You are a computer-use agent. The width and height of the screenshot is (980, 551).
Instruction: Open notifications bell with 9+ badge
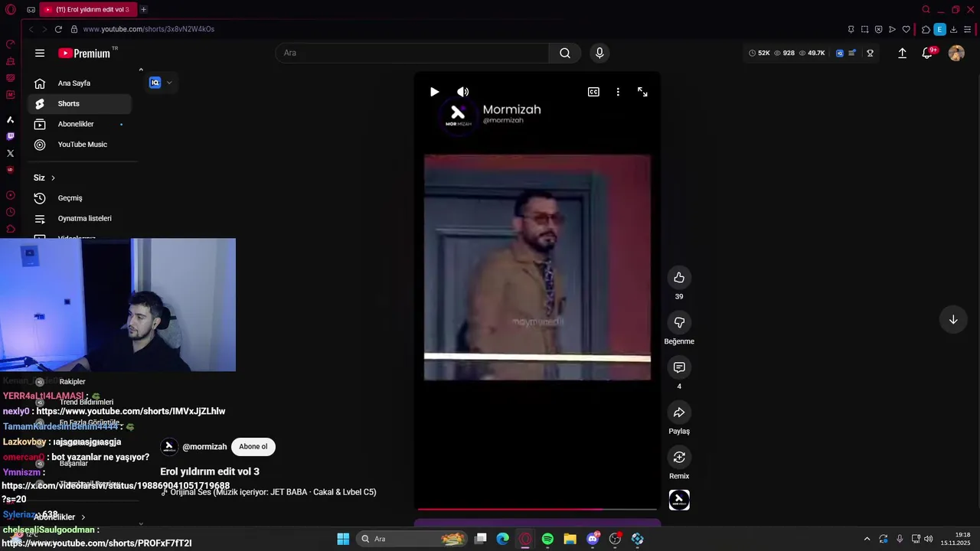coord(927,53)
